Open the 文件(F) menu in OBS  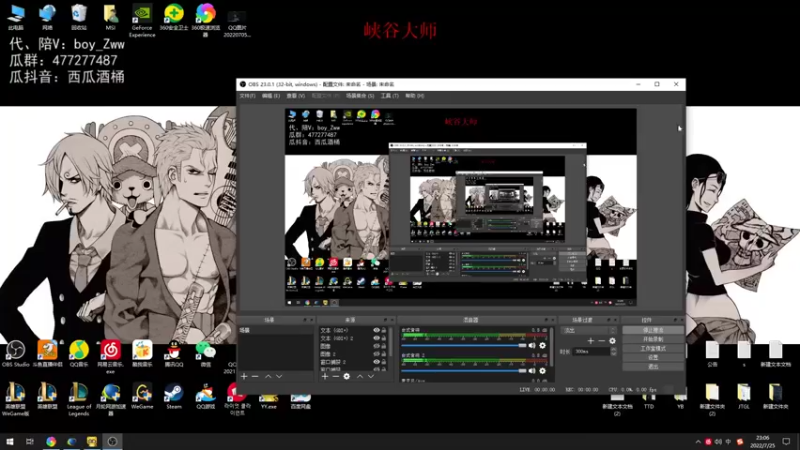(x=247, y=96)
